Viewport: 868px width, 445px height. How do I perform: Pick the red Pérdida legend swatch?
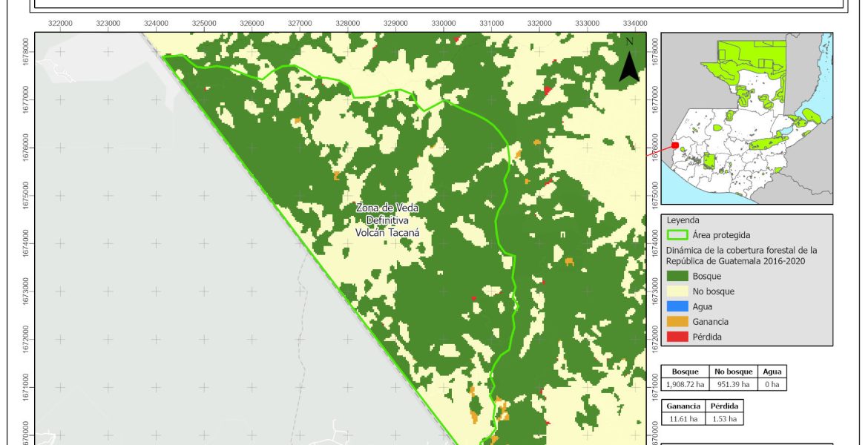pos(678,336)
